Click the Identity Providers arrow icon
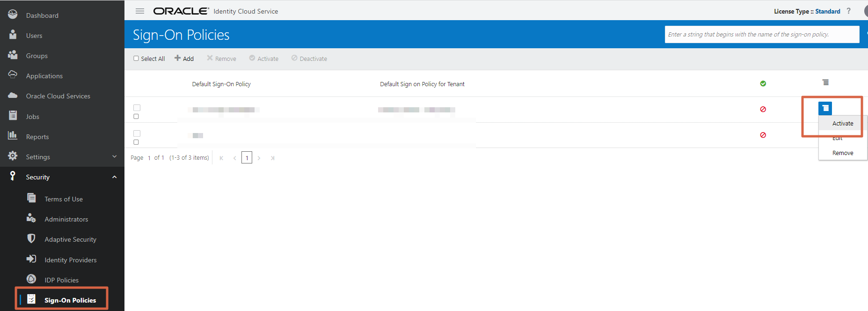 (x=31, y=259)
